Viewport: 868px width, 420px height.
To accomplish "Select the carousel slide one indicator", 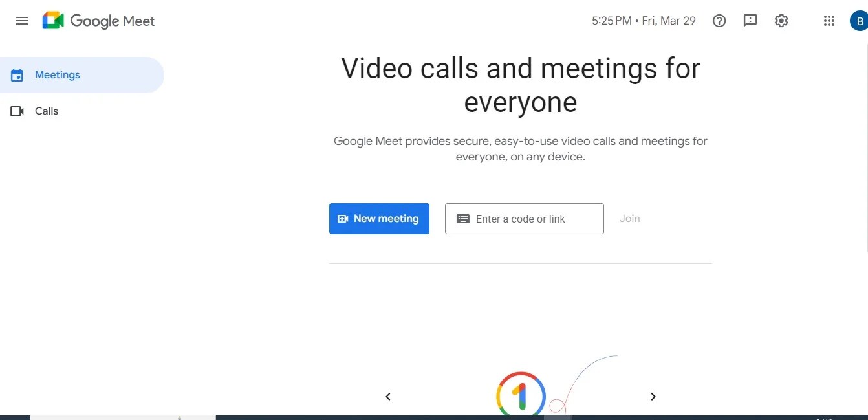I will [x=520, y=395].
